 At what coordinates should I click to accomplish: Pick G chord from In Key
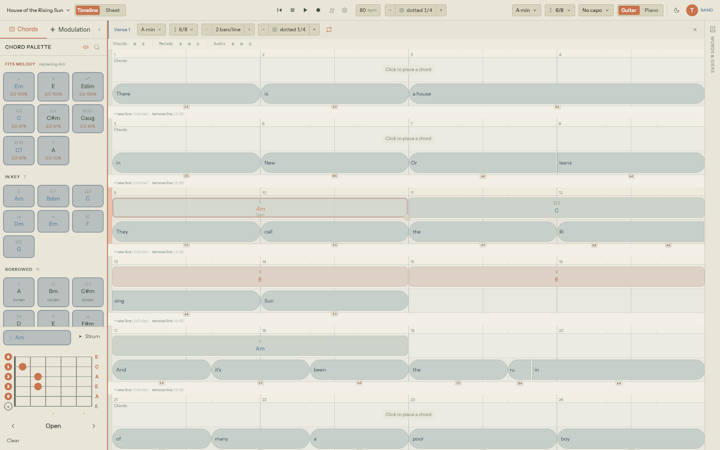[19, 247]
